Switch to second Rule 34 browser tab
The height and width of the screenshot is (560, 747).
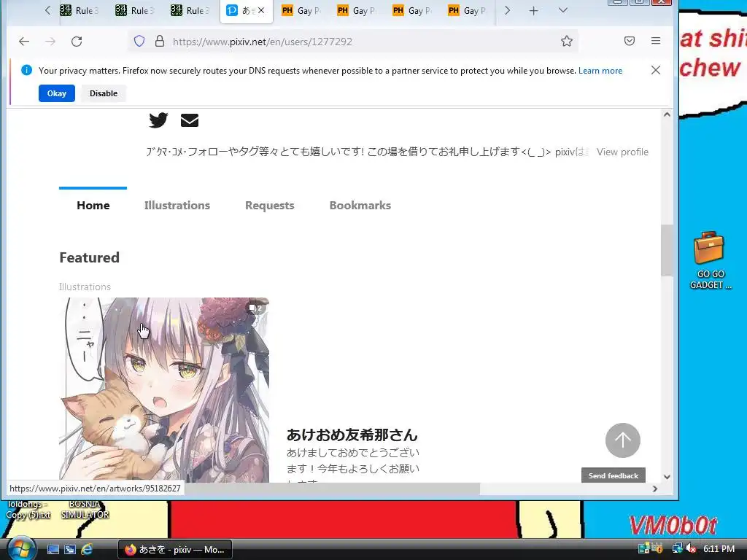135,10
